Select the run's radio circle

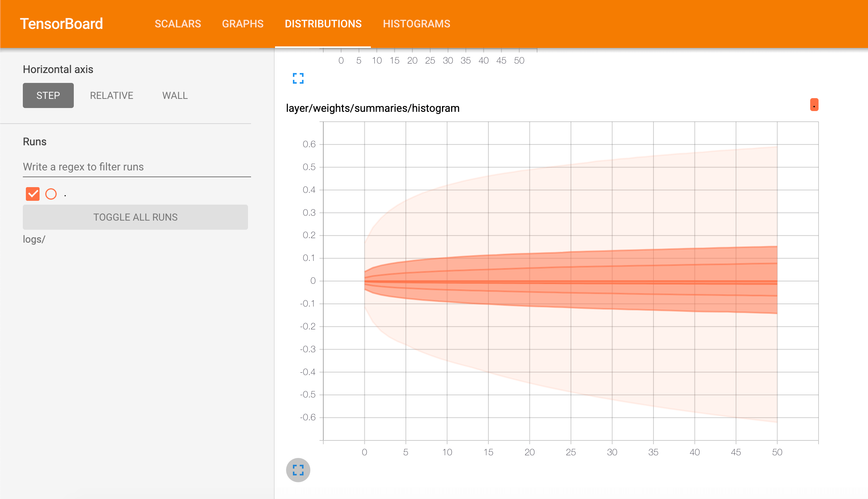click(51, 194)
